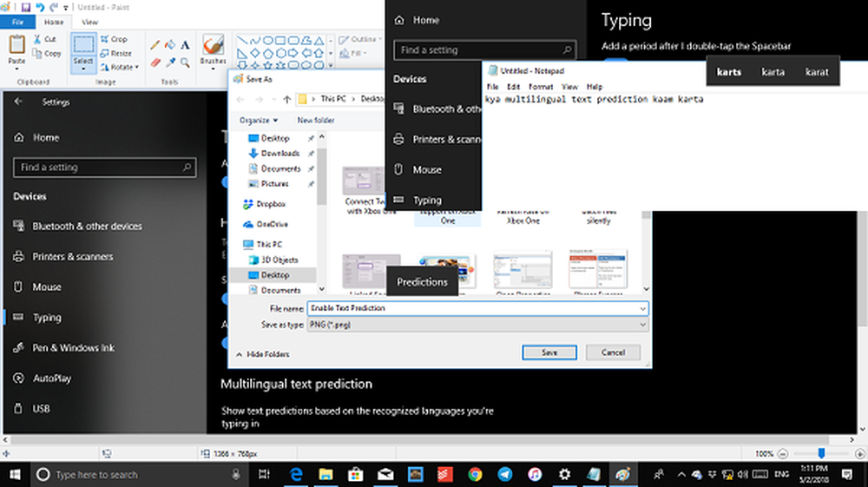Image resolution: width=868 pixels, height=487 pixels.
Task: Pick the 'karat' prediction suggestion
Action: pyautogui.click(x=817, y=72)
